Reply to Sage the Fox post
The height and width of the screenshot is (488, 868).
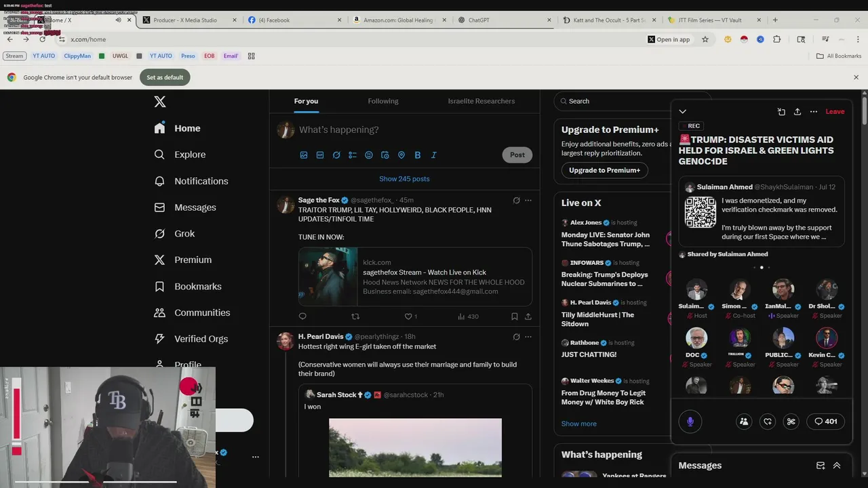[x=302, y=317]
